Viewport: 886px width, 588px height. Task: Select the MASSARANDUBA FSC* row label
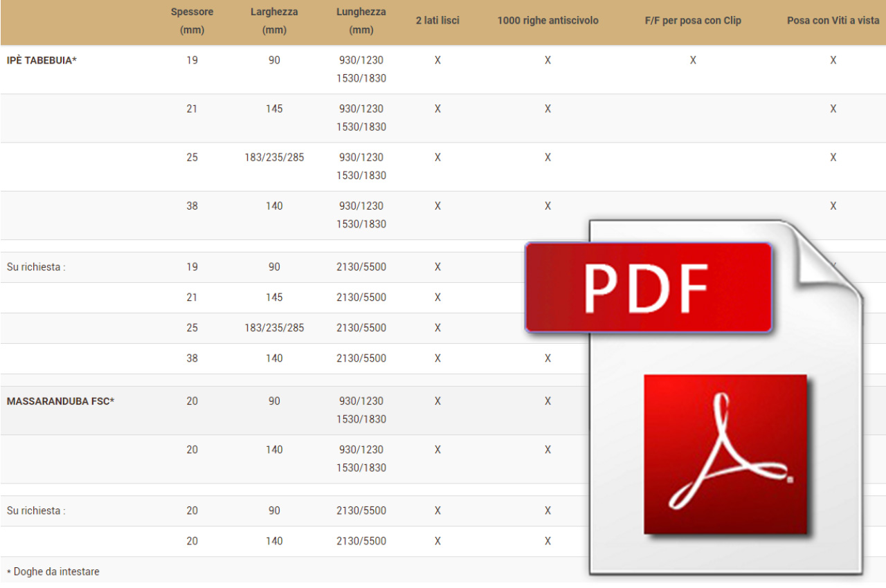tap(60, 401)
